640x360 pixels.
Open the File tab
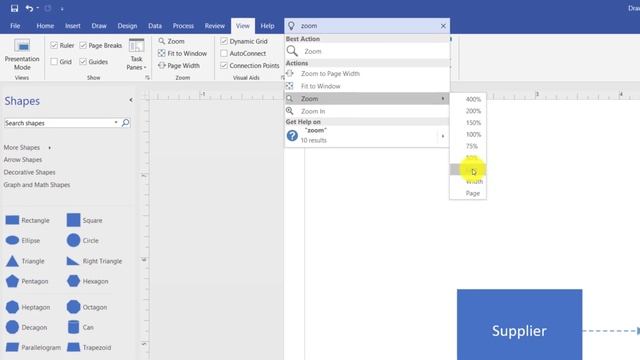[x=15, y=26]
